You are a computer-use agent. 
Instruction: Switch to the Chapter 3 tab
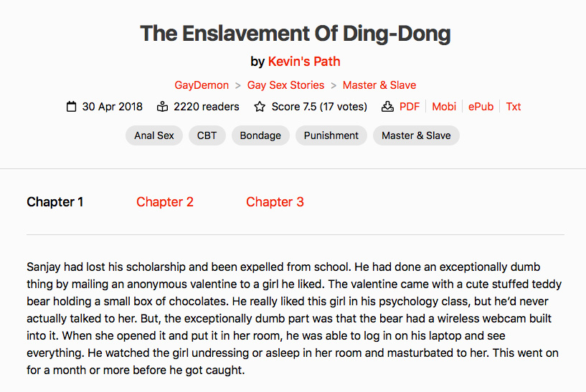pos(275,202)
